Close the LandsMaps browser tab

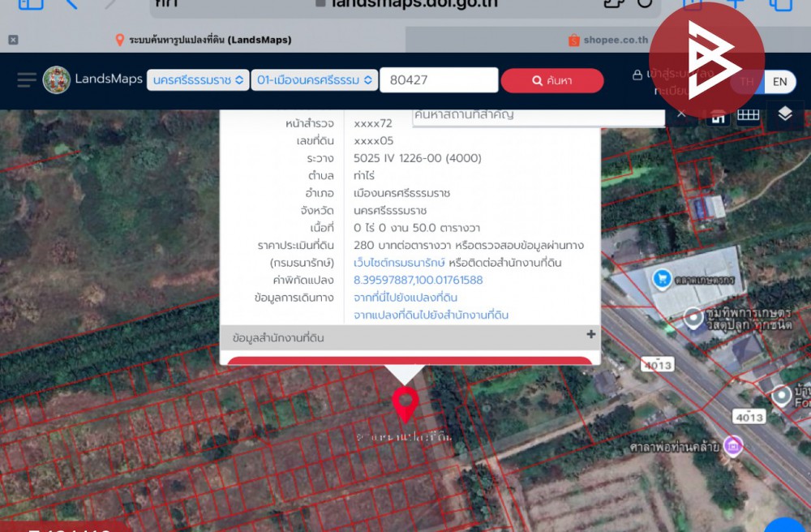point(13,40)
